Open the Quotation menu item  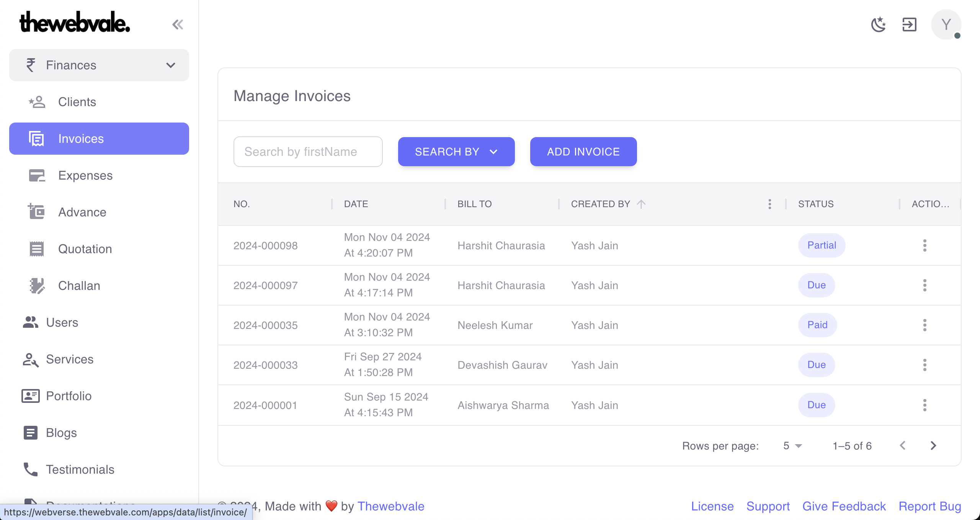[x=85, y=249]
